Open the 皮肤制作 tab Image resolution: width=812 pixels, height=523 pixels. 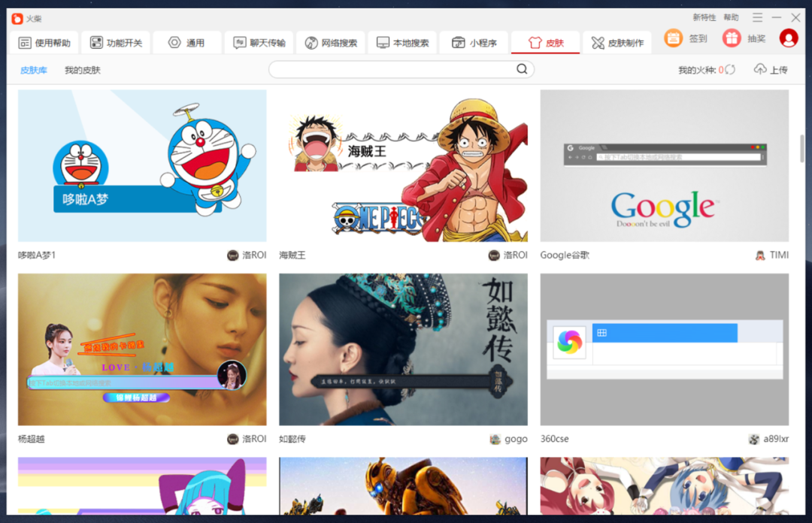(617, 43)
